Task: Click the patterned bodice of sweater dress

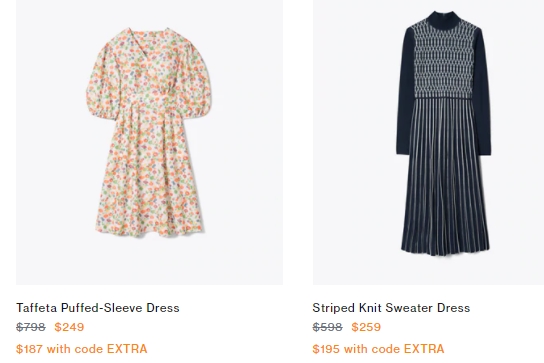Action: (444, 61)
